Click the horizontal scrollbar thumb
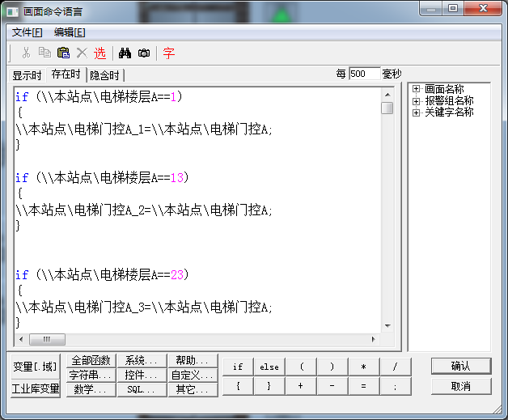The image size is (508, 420). pos(47,339)
